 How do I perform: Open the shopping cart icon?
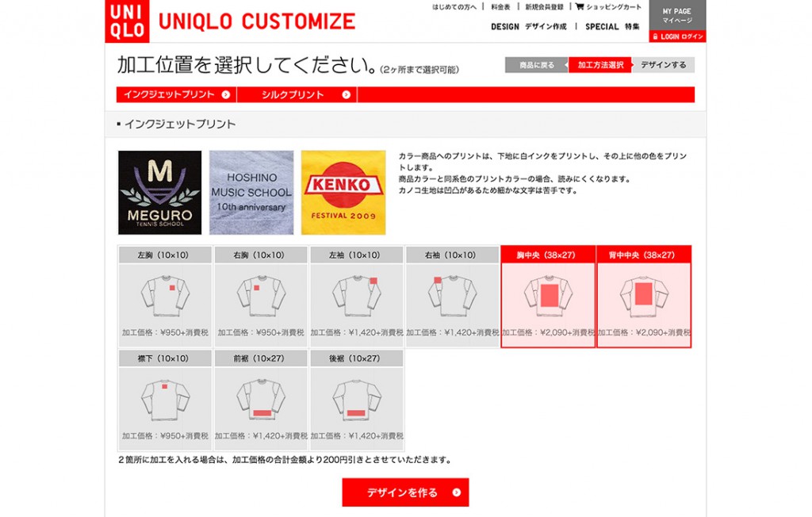[x=580, y=6]
